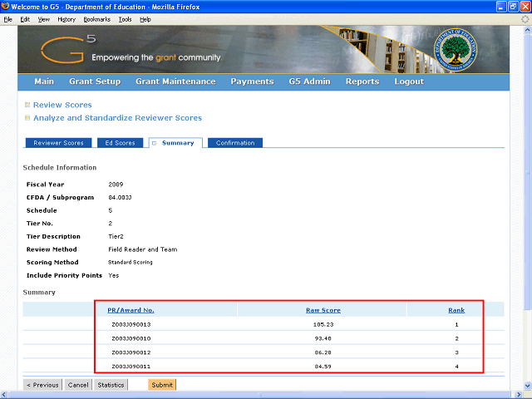Click the Statistics button

coord(111,385)
